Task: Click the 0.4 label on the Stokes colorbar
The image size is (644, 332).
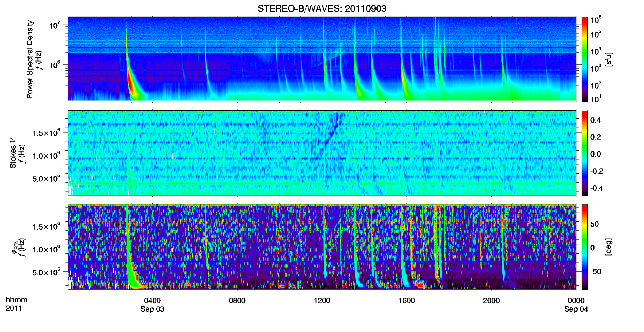Action: [595, 120]
